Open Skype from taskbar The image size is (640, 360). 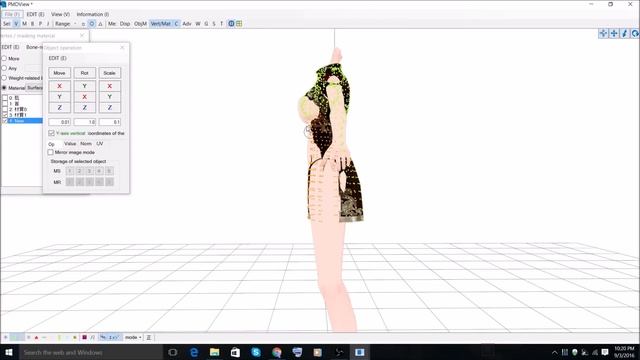(256, 352)
